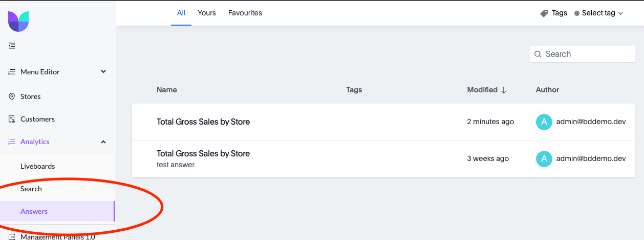Open the Search page under Analytics
Viewport: 644px width, 240px height.
[x=31, y=189]
